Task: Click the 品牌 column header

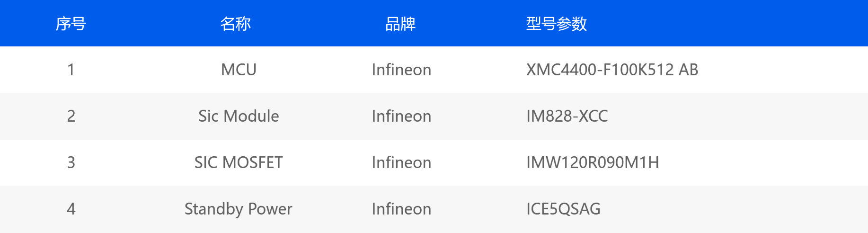Action: pos(400,24)
